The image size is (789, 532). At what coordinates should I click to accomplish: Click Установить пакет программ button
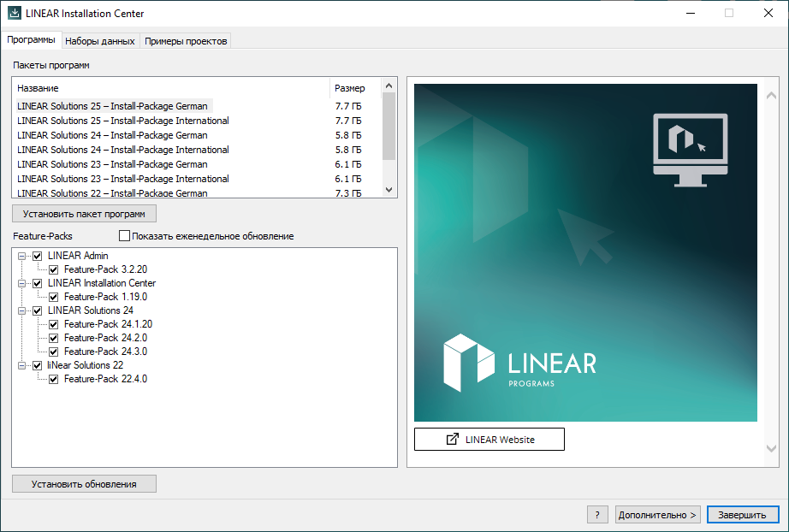click(x=84, y=214)
